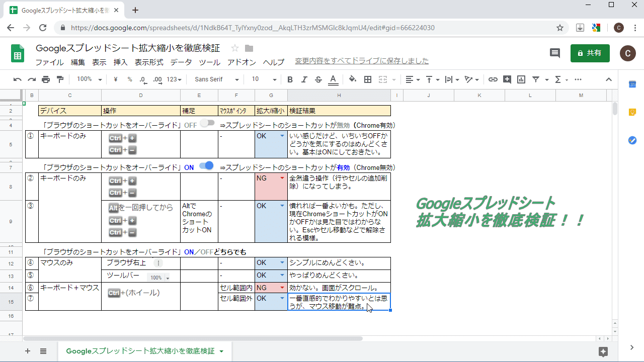Open the font size 10 dropdown

[264, 79]
